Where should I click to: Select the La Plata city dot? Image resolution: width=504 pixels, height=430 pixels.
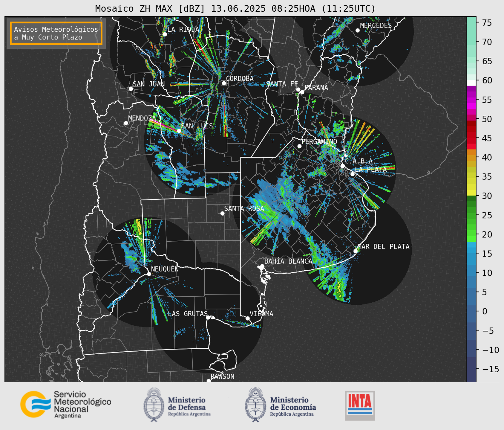click(x=353, y=174)
